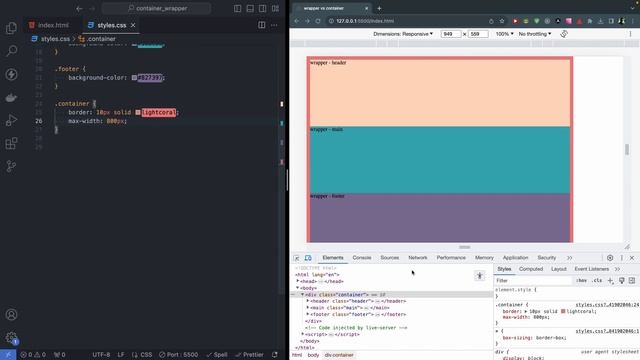Open the Docker whale view in activity bar
The image size is (640, 360).
click(11, 97)
